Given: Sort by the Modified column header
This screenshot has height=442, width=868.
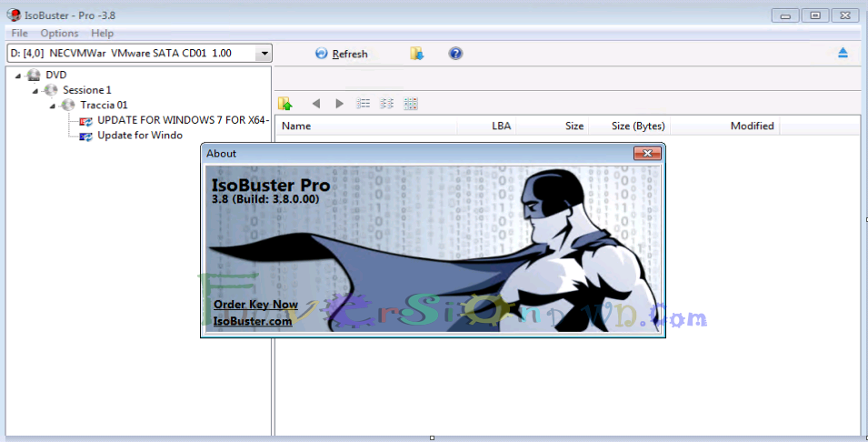Looking at the screenshot, I should (724, 126).
